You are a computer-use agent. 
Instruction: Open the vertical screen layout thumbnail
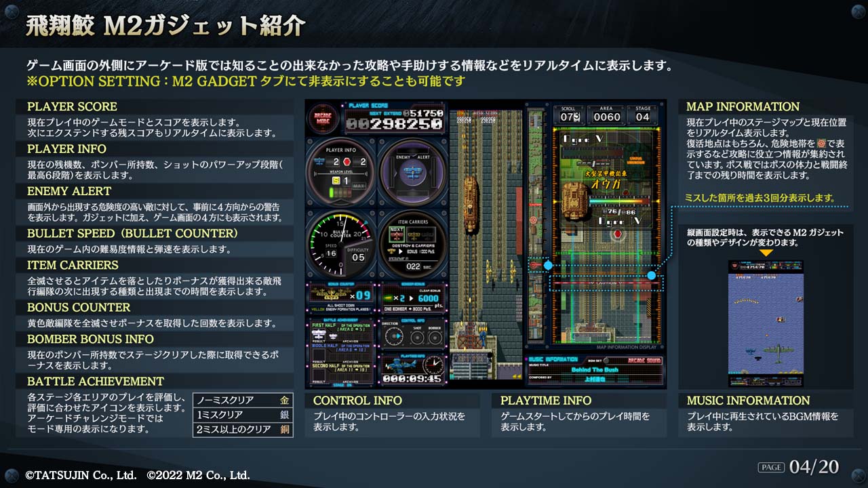tap(766, 324)
